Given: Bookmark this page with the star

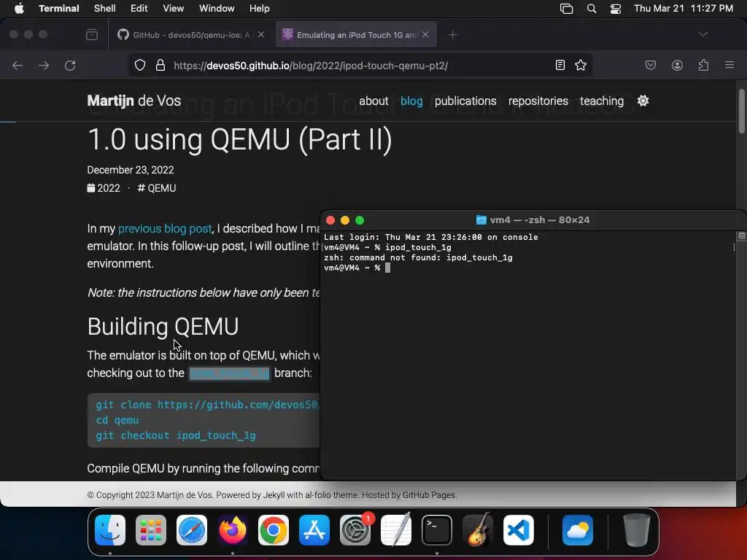Looking at the screenshot, I should 580,65.
